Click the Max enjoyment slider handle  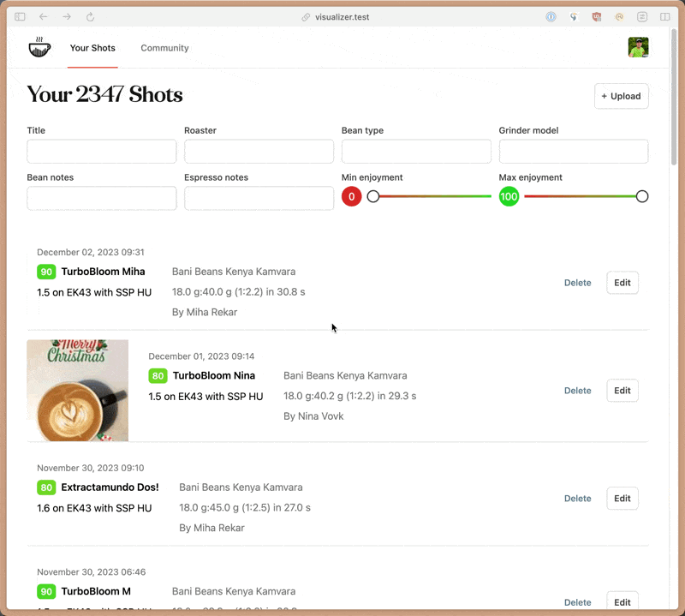(642, 197)
